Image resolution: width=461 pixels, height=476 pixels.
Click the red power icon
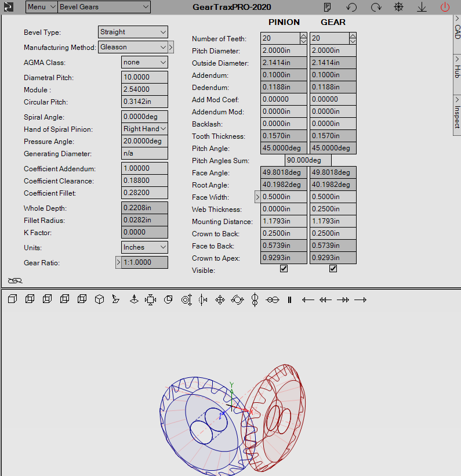pyautogui.click(x=445, y=7)
